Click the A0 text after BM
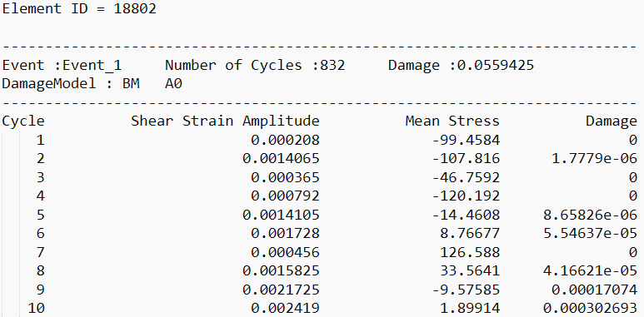Screen dimensions: 644x317 coord(174,84)
